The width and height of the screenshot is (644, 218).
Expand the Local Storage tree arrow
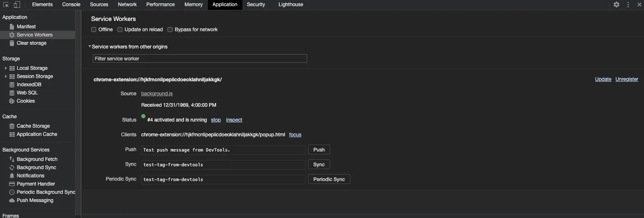click(x=6, y=68)
